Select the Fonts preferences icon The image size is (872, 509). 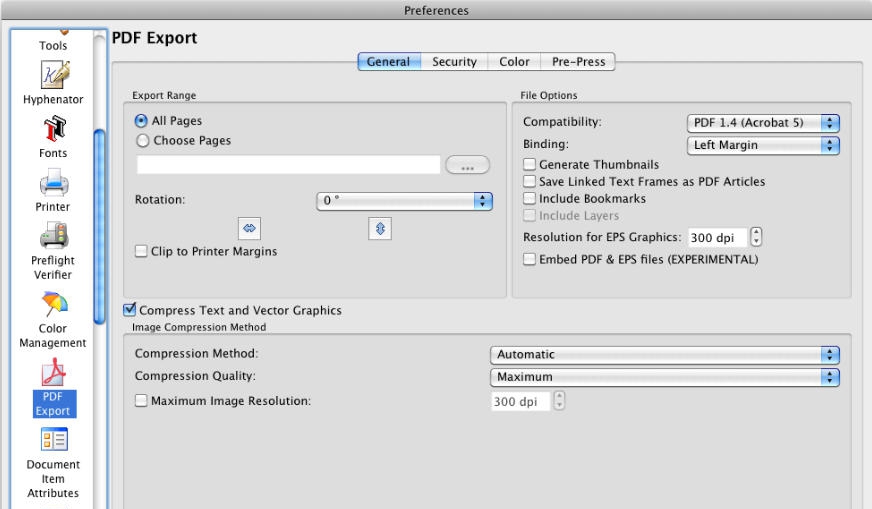[46, 131]
